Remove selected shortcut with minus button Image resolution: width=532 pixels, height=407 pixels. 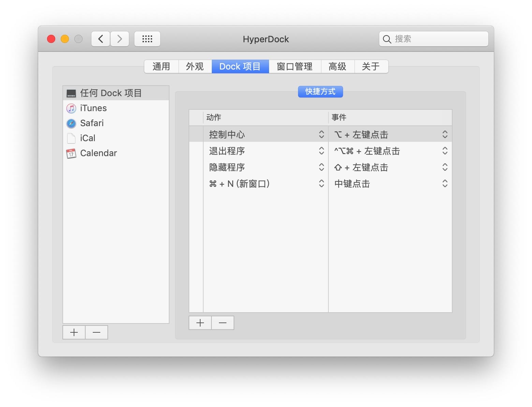[223, 323]
